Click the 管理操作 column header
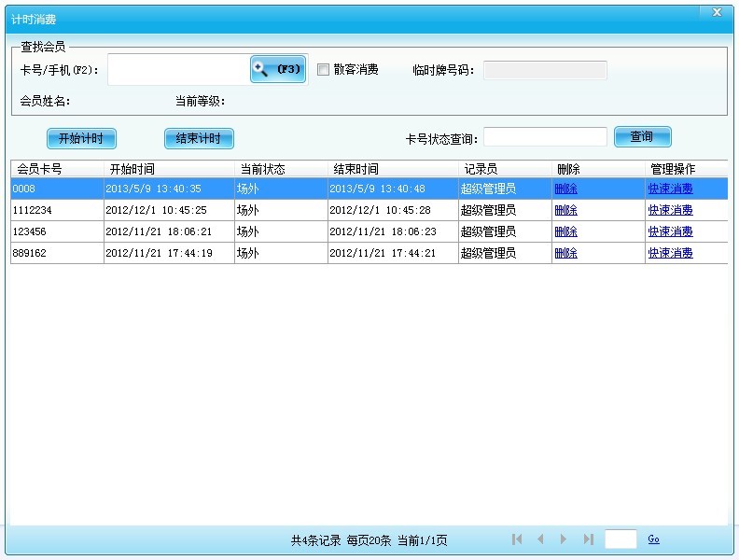Screen dimensions: 739x560 click(687, 169)
